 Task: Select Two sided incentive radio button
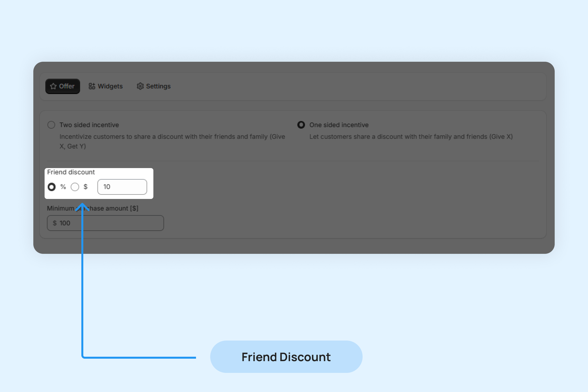click(51, 125)
